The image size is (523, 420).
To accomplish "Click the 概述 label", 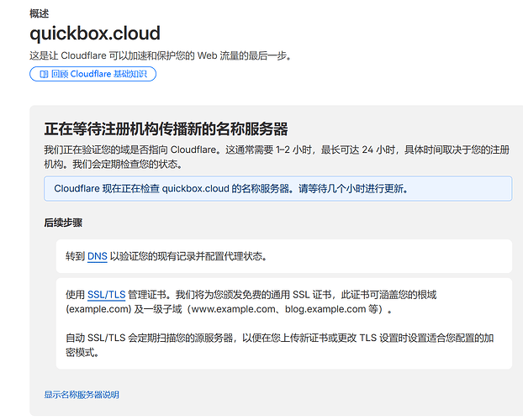I will [39, 13].
